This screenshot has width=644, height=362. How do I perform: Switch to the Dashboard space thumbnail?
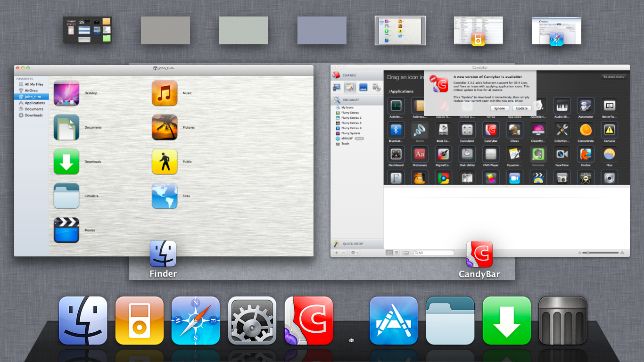[87, 31]
